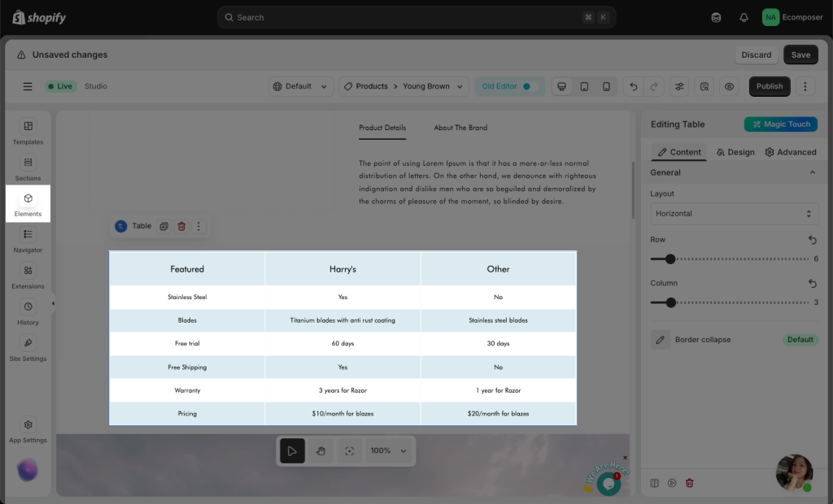Collapse the General section
The image size is (833, 504).
pos(811,172)
